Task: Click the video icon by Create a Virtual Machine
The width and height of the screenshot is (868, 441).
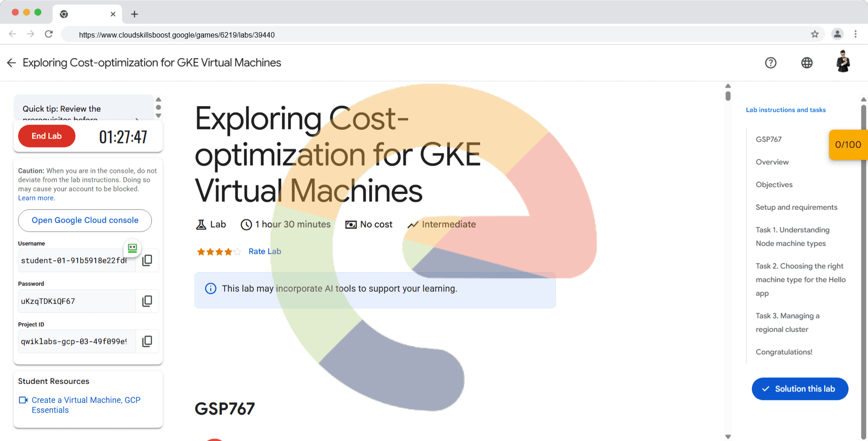Action: pyautogui.click(x=23, y=400)
